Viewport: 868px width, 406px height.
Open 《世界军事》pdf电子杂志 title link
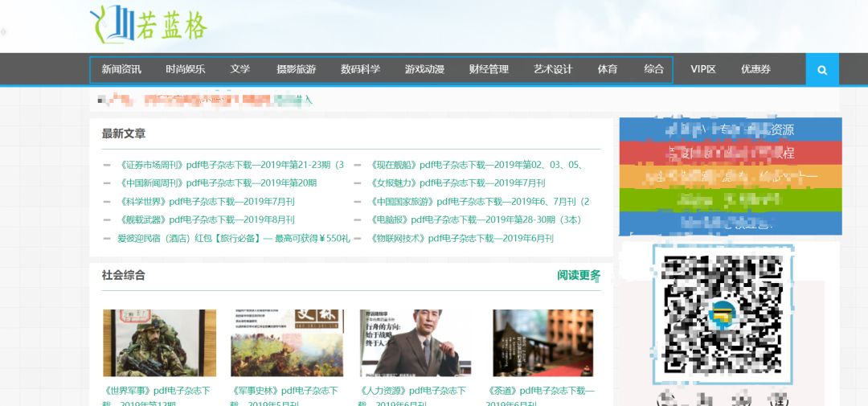(x=158, y=396)
